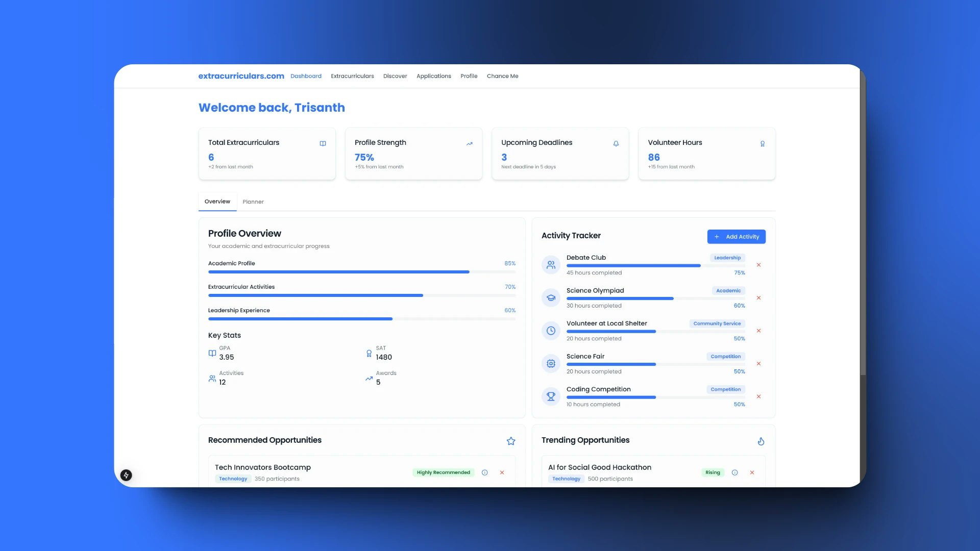Go to the Chance Me page
Screen dimensions: 980x551
point(502,76)
